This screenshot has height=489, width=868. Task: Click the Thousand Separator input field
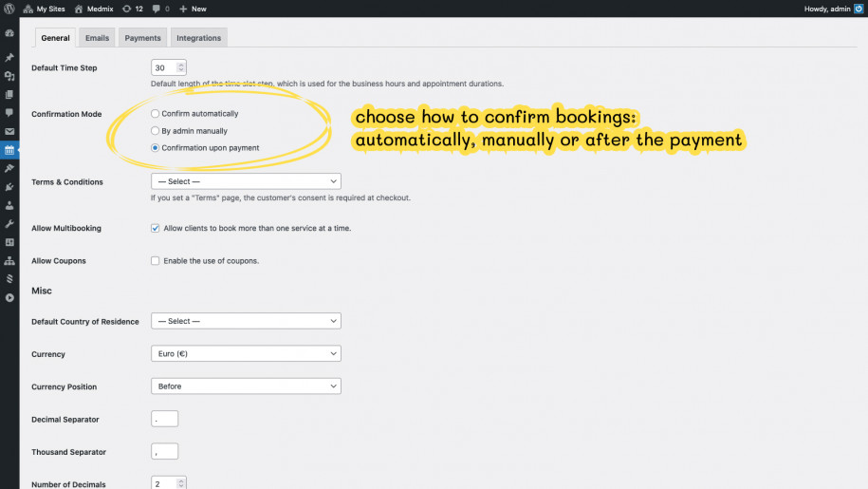point(164,452)
